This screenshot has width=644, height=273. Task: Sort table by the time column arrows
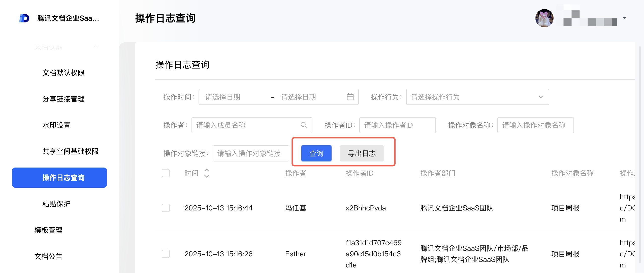[207, 173]
